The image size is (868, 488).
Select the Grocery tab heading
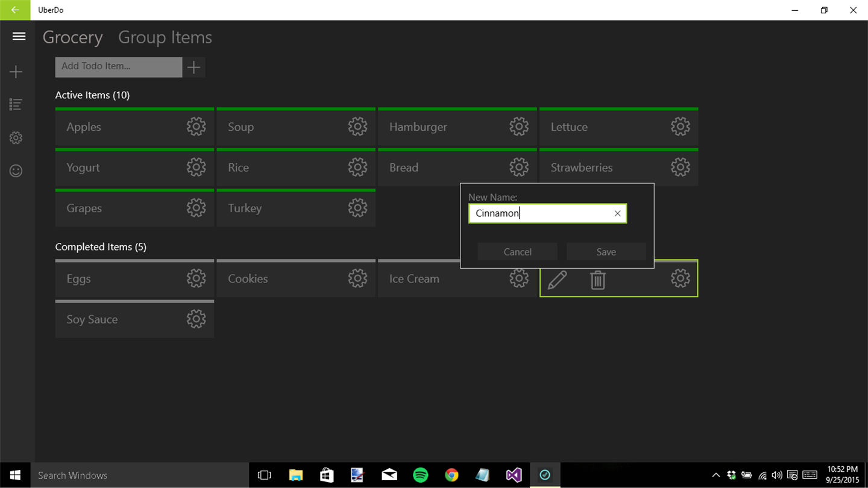point(72,37)
